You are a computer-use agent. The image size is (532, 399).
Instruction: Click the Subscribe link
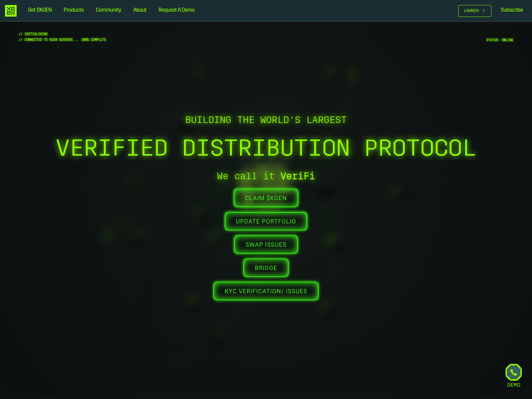pyautogui.click(x=512, y=10)
